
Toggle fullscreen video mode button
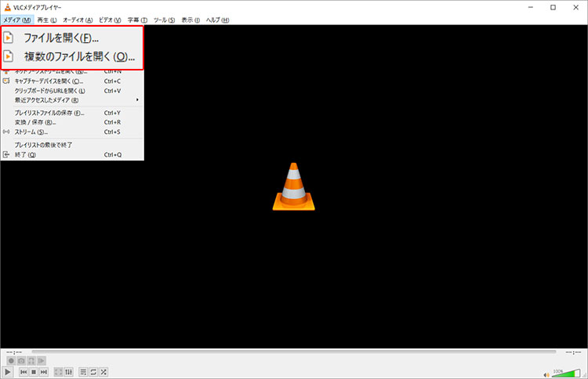click(x=60, y=371)
